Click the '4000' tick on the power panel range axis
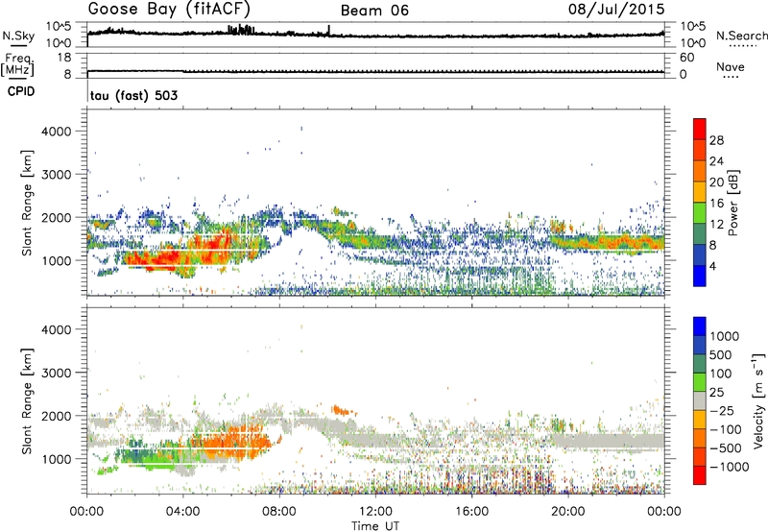This screenshot has height=532, width=768. [56, 132]
